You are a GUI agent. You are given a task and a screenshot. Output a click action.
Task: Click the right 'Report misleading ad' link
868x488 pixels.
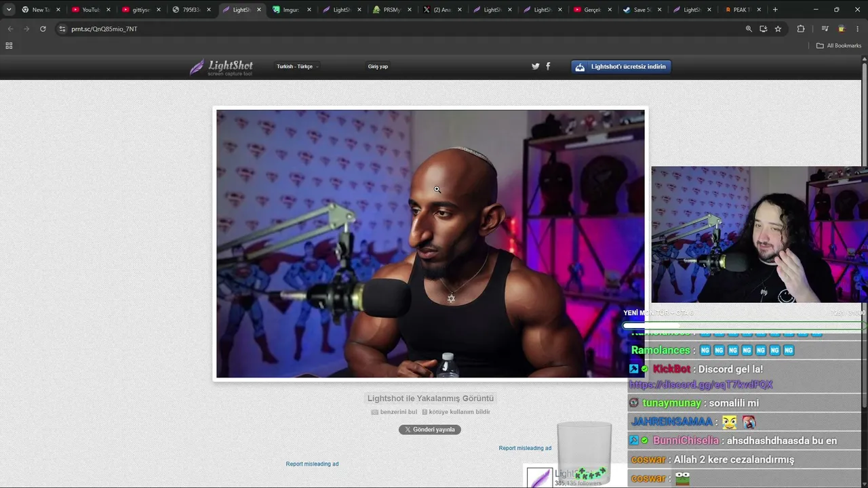pos(525,448)
